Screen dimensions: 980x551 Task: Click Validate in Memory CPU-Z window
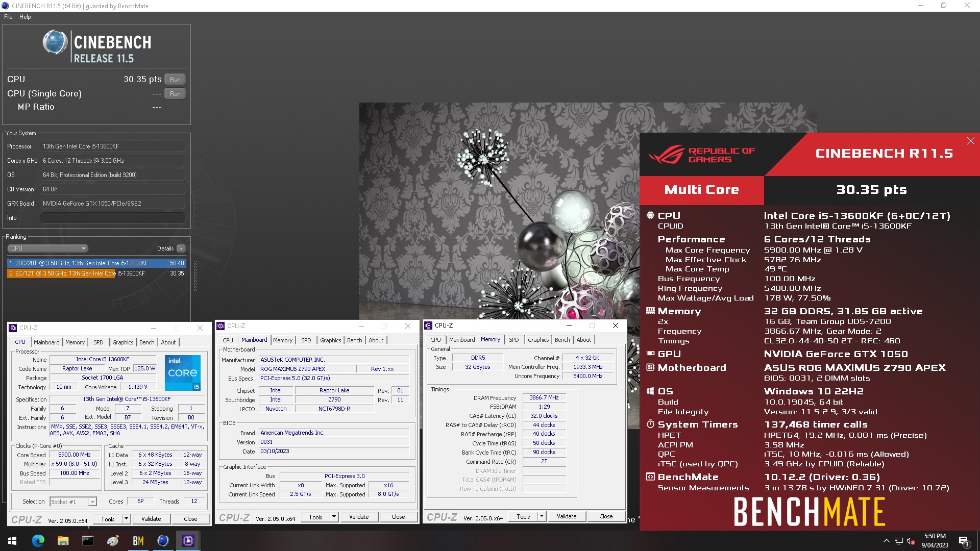[567, 516]
